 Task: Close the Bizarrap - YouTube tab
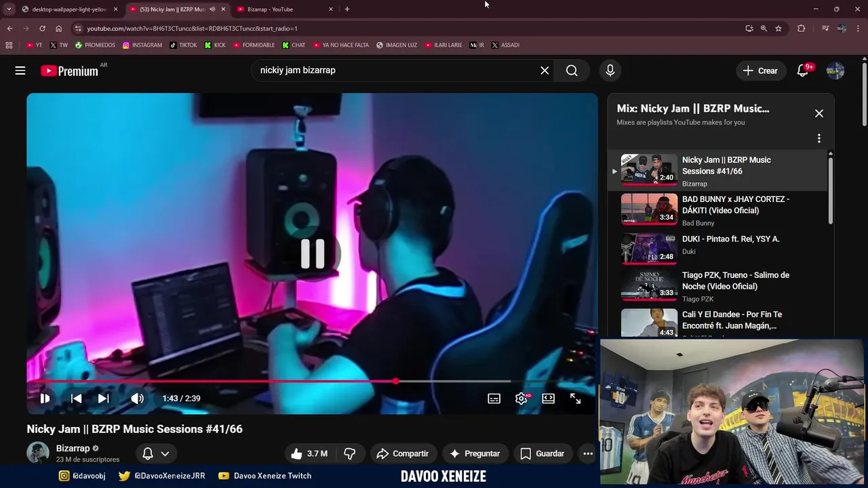click(x=331, y=9)
